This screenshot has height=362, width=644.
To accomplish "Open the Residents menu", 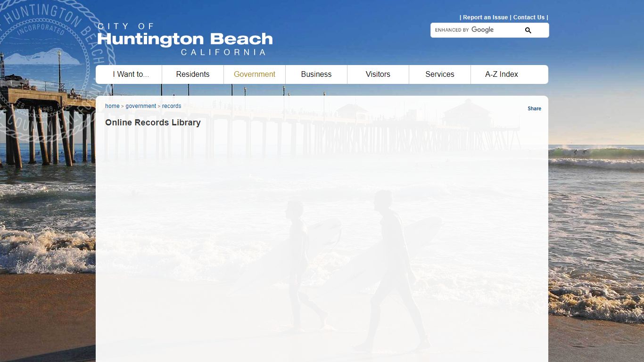I will point(193,74).
